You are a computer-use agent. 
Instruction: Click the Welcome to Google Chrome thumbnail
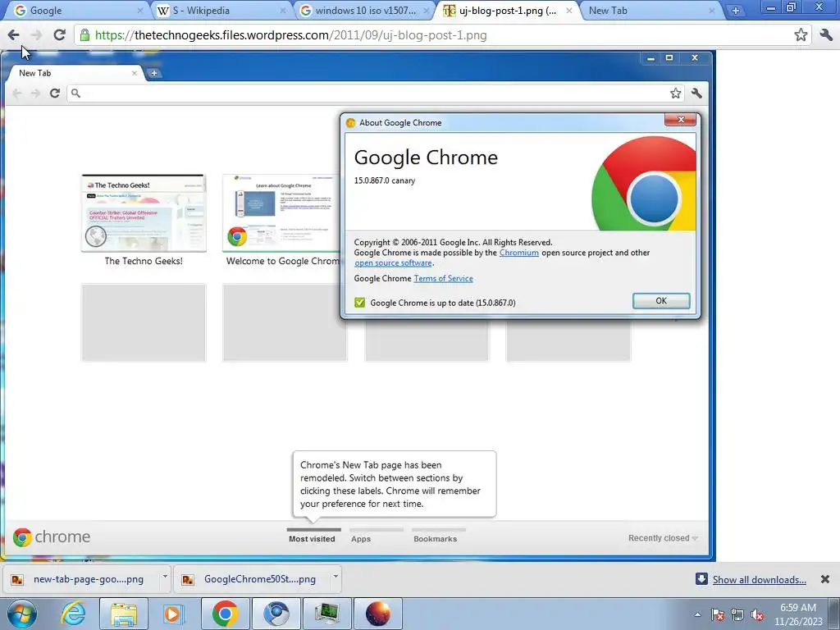281,213
